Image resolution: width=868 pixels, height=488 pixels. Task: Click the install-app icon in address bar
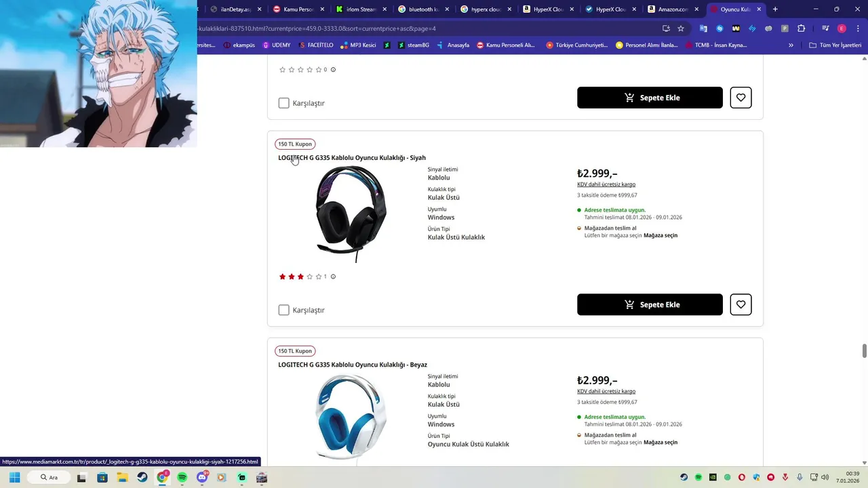[x=666, y=28]
